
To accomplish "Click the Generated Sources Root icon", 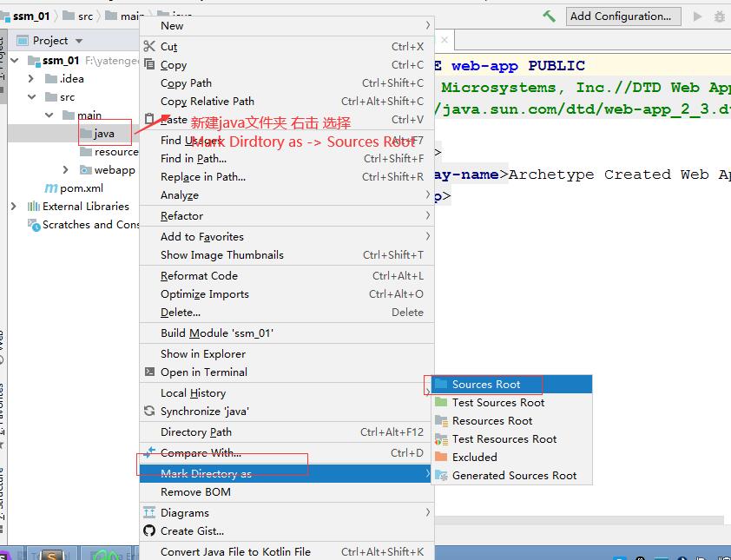I will pos(442,476).
